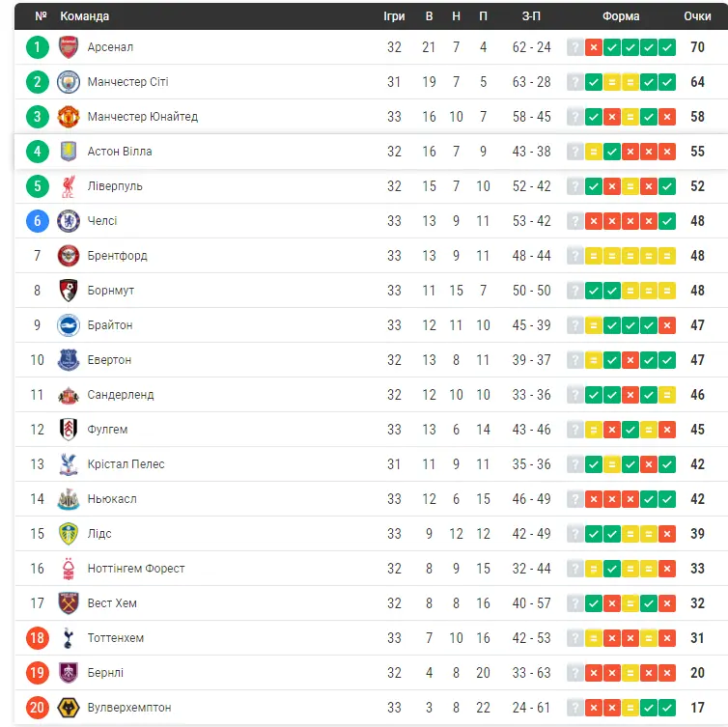Click the Everton club crest icon
Screen dimensions: 728x727
pyautogui.click(x=68, y=360)
